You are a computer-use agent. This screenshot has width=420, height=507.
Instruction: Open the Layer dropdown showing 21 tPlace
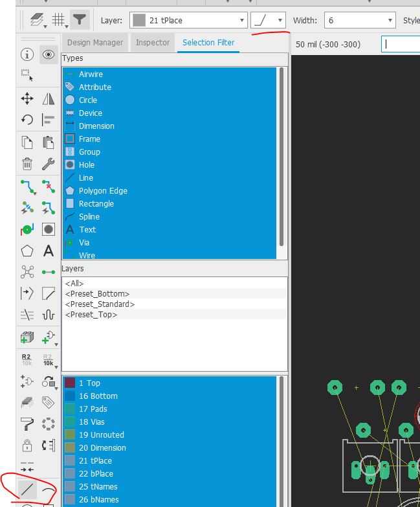[189, 20]
